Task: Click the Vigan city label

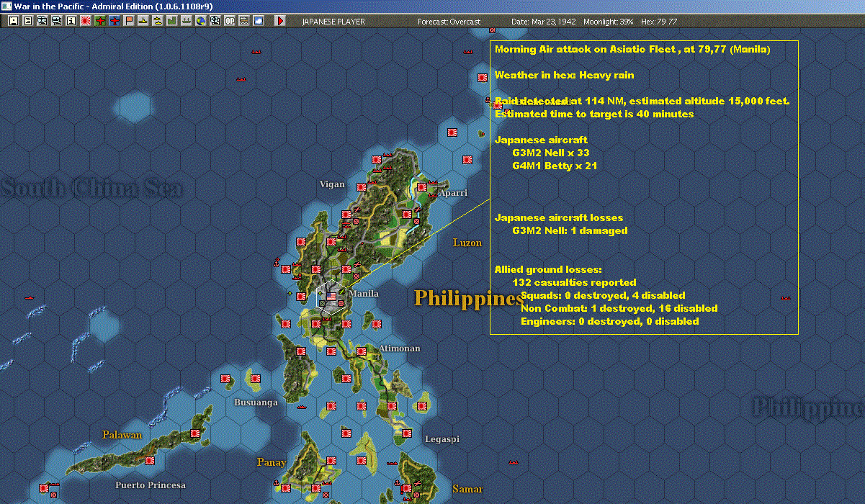Action: (x=332, y=184)
